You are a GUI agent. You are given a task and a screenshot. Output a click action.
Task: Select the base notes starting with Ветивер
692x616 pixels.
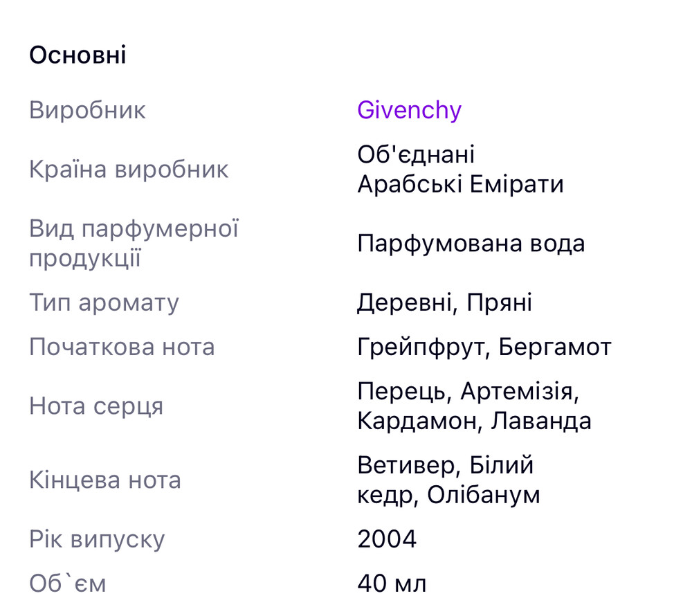pyautogui.click(x=448, y=480)
